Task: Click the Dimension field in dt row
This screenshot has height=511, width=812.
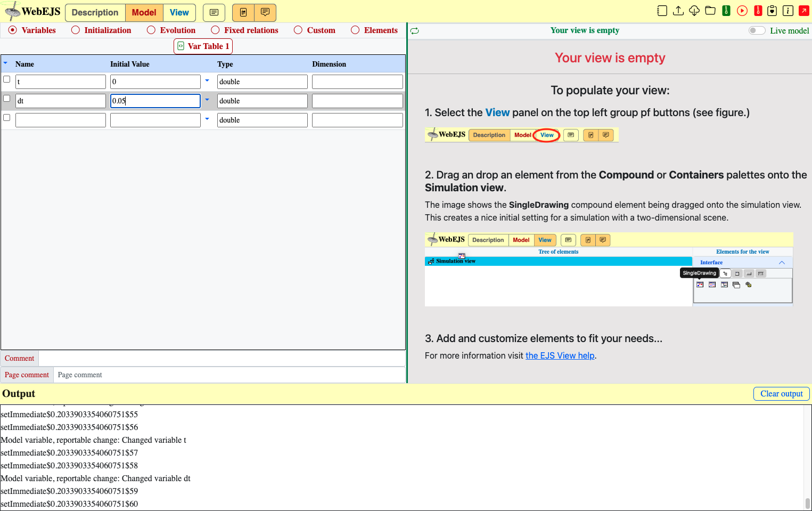Action: [357, 101]
